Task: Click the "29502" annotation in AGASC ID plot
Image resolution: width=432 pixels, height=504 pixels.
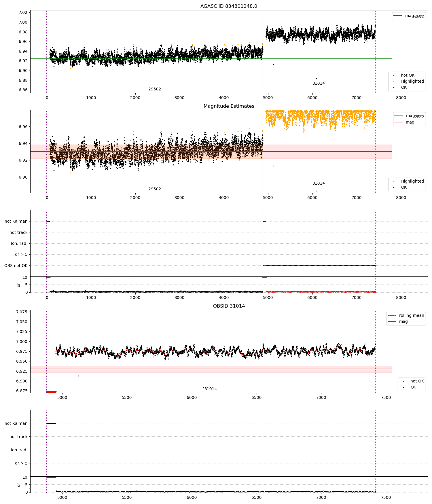Action: tap(155, 89)
